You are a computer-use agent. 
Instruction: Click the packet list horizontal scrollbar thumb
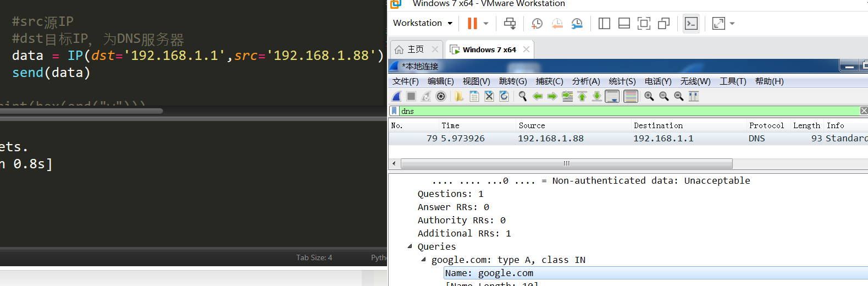click(x=567, y=164)
